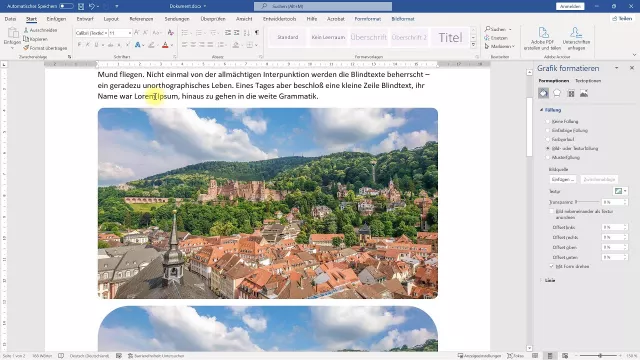Expand the styles gallery more arrow
The image size is (640, 360).
tap(473, 45)
